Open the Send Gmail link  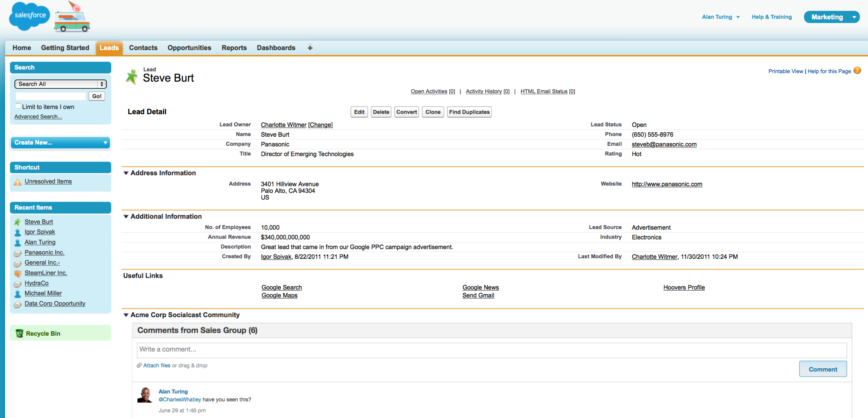(x=478, y=296)
